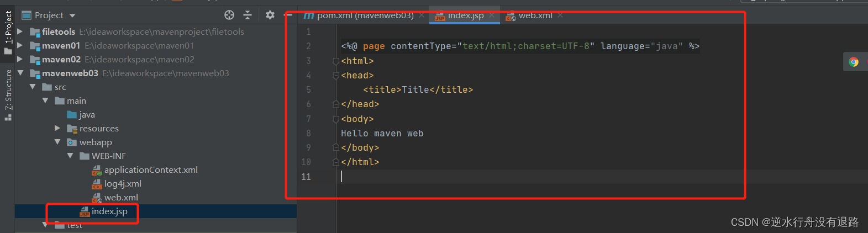The image size is (868, 233).
Task: Select the src folder row
Action: coord(54,87)
